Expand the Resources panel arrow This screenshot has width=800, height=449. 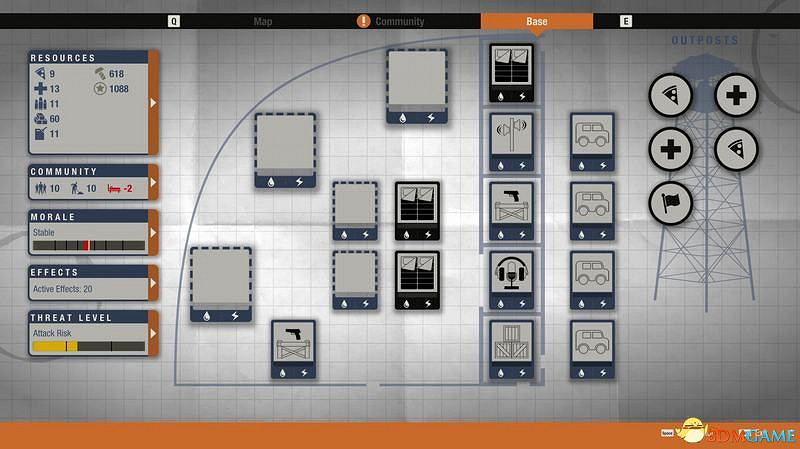pos(153,103)
